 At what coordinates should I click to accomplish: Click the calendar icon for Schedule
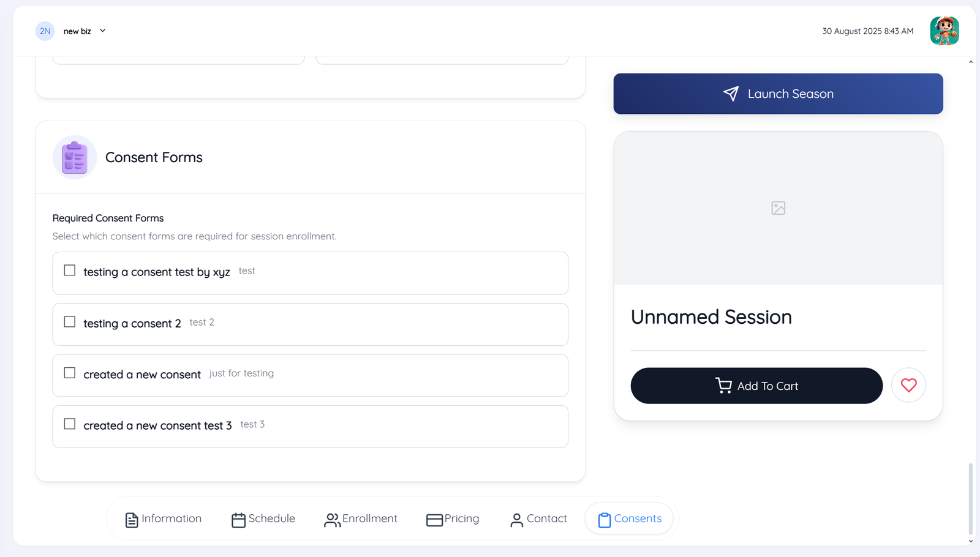(238, 520)
